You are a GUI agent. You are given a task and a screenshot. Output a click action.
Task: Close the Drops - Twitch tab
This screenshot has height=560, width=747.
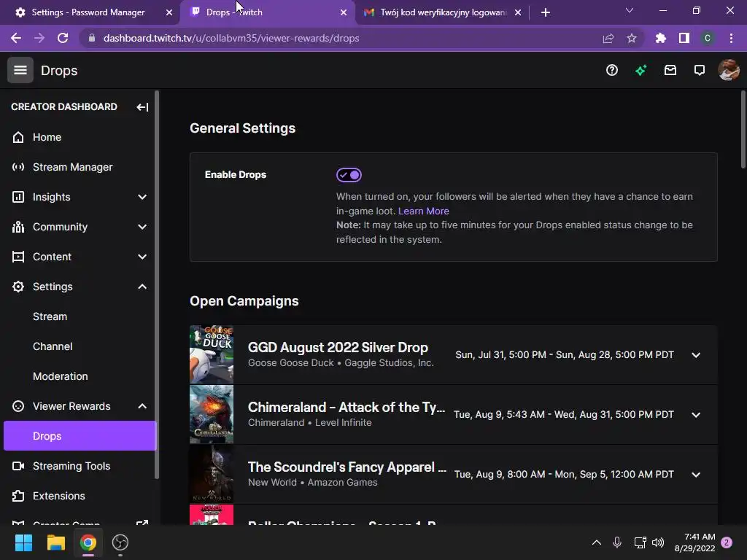point(343,12)
